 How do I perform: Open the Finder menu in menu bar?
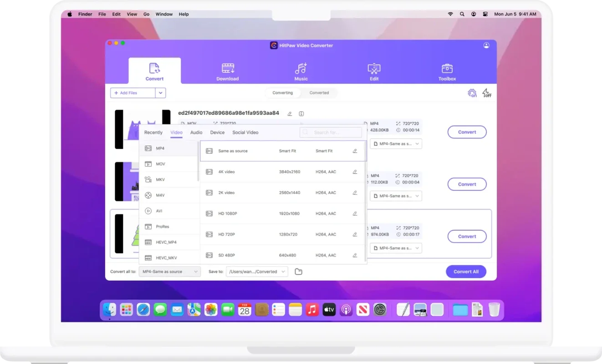pyautogui.click(x=85, y=14)
